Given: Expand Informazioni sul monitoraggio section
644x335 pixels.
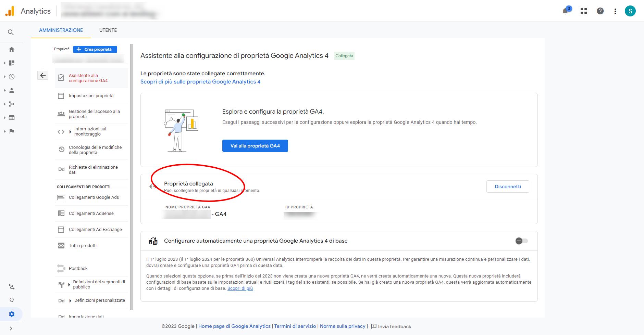Looking at the screenshot, I should pos(70,132).
